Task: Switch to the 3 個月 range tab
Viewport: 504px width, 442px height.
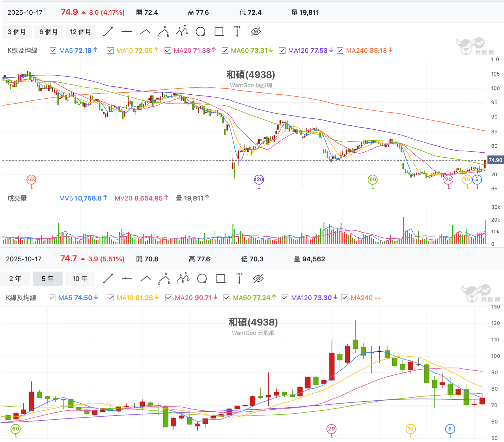Action: click(x=17, y=32)
